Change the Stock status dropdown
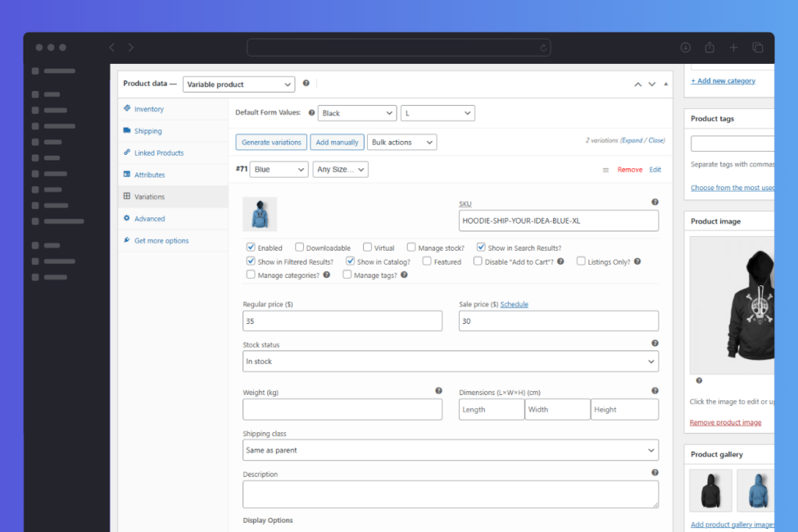 pyautogui.click(x=450, y=361)
